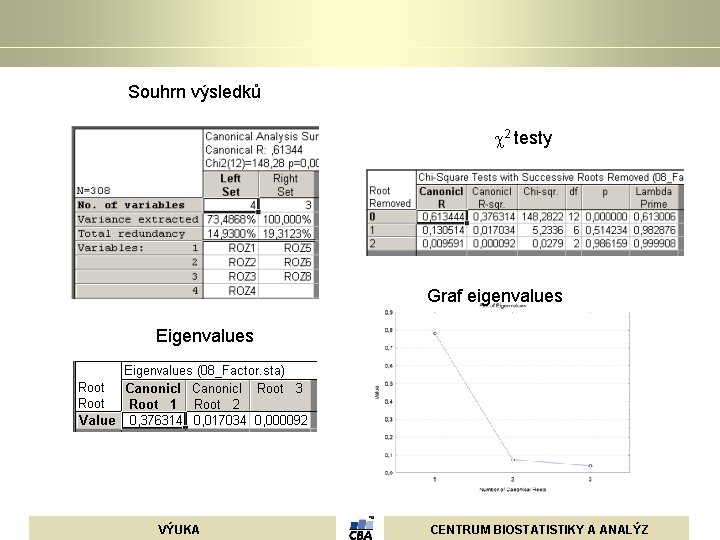Click Canonicl R value 0,130514
Screen dimensions: 720x540
pyautogui.click(x=442, y=230)
